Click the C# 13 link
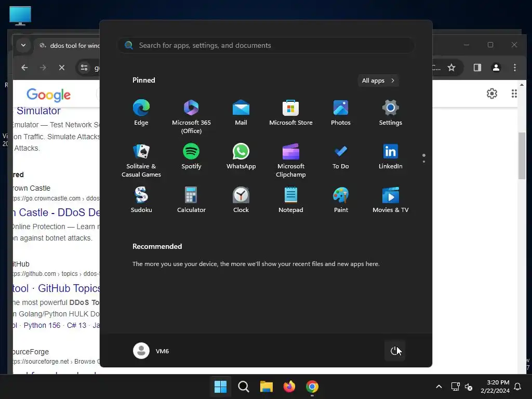 click(77, 325)
